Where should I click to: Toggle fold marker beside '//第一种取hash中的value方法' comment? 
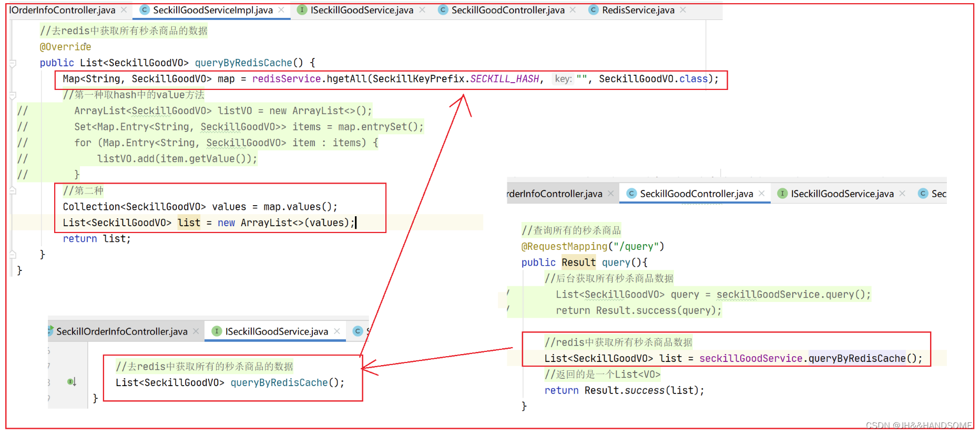13,95
